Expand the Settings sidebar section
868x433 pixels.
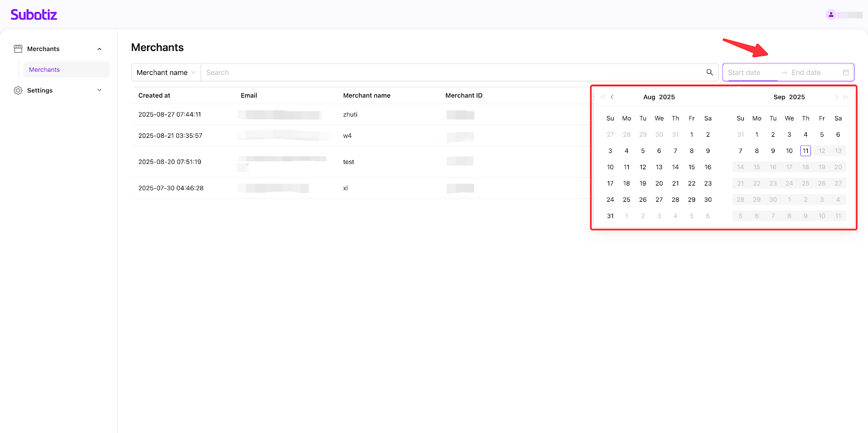tap(99, 90)
